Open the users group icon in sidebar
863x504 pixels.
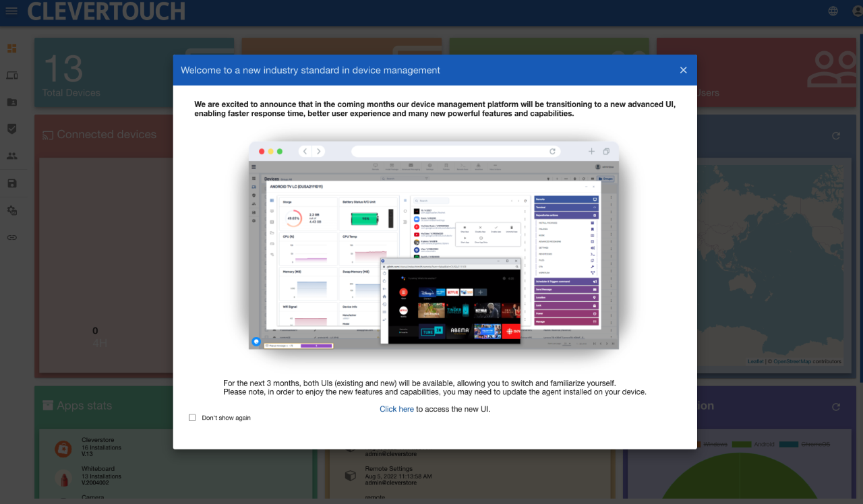point(11,156)
